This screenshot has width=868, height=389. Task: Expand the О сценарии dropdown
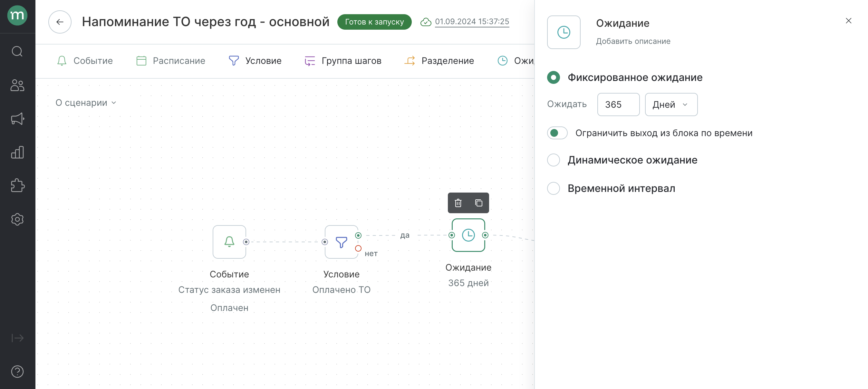click(x=86, y=103)
